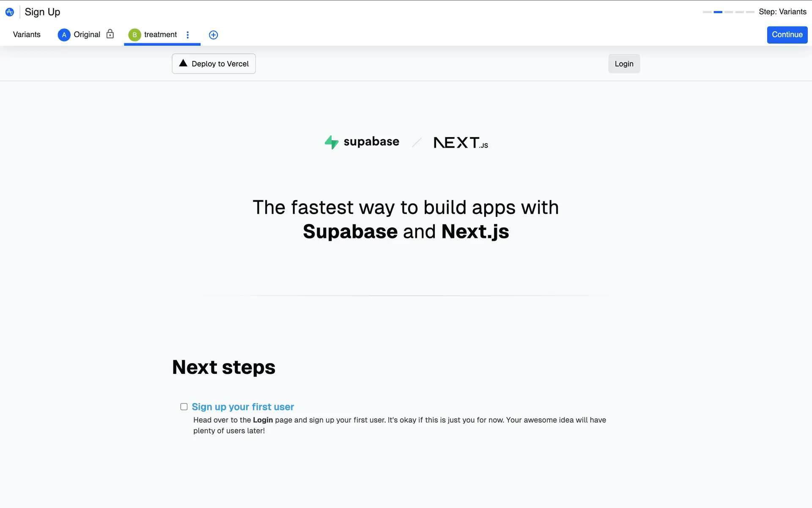
Task: Click the A/B Tasty logo icon
Action: [9, 12]
